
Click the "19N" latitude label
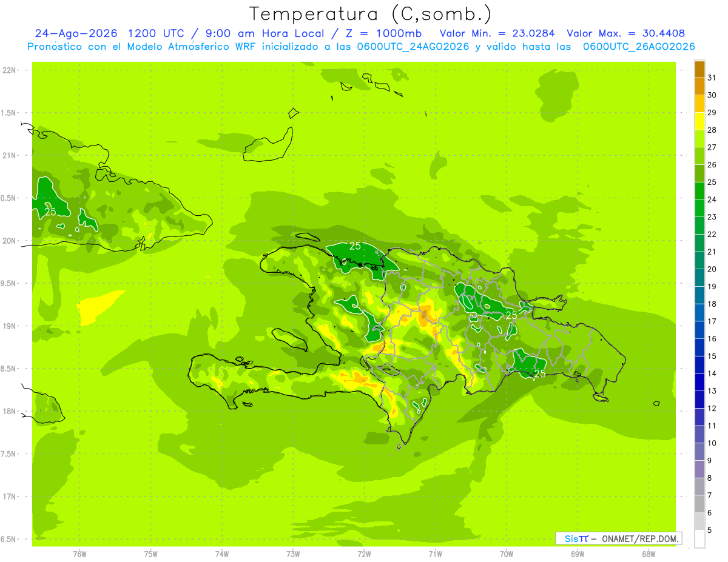coord(10,326)
